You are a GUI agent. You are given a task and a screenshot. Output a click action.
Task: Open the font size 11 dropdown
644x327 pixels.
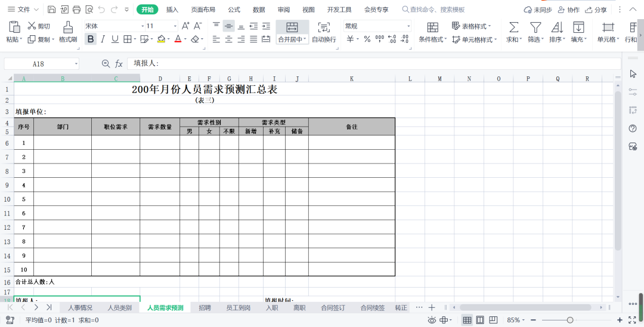pyautogui.click(x=175, y=26)
